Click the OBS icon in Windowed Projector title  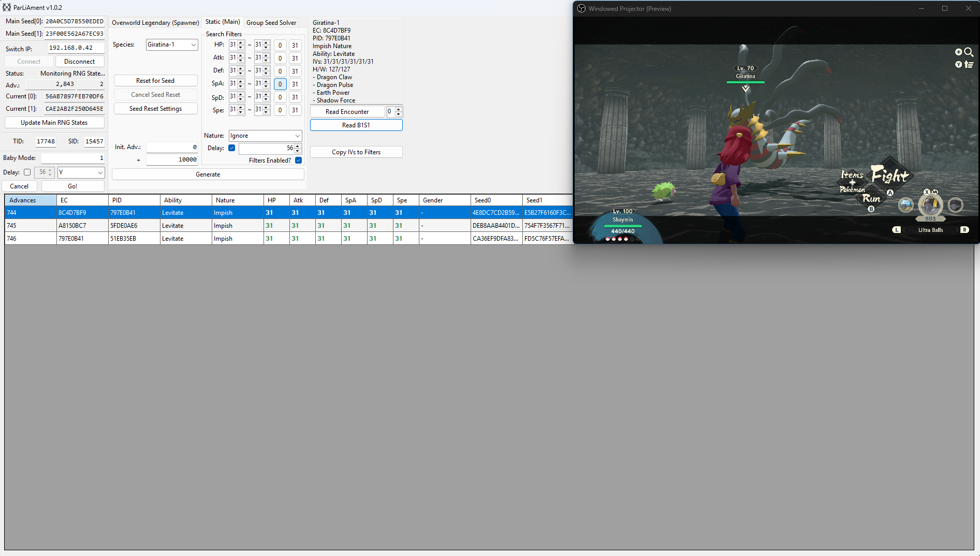pos(581,8)
